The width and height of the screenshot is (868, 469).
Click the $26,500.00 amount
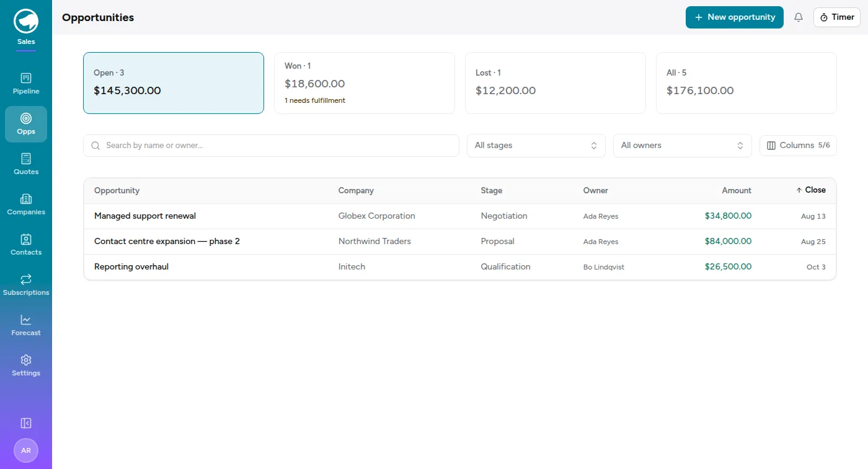728,267
